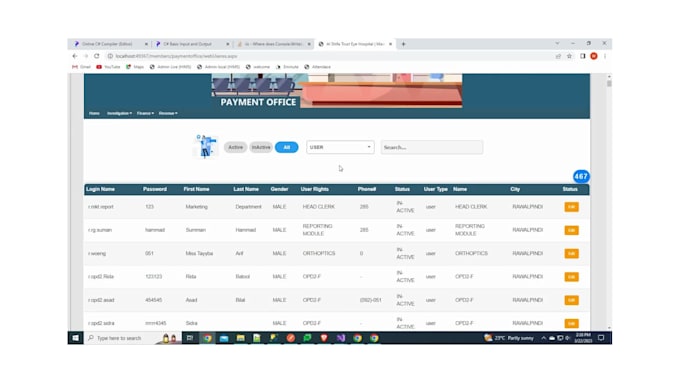Click the Login Name column header
This screenshot has width=680, height=383.
pos(100,189)
